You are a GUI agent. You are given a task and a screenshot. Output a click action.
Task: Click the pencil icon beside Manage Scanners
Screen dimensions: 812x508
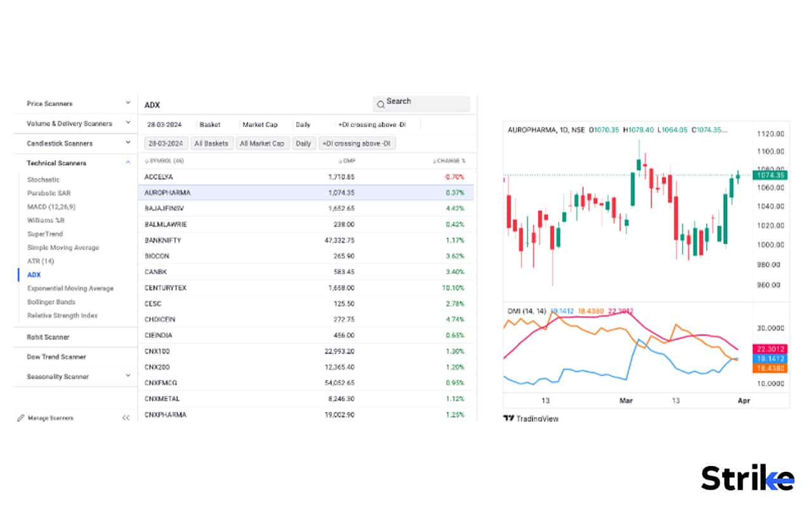click(21, 418)
